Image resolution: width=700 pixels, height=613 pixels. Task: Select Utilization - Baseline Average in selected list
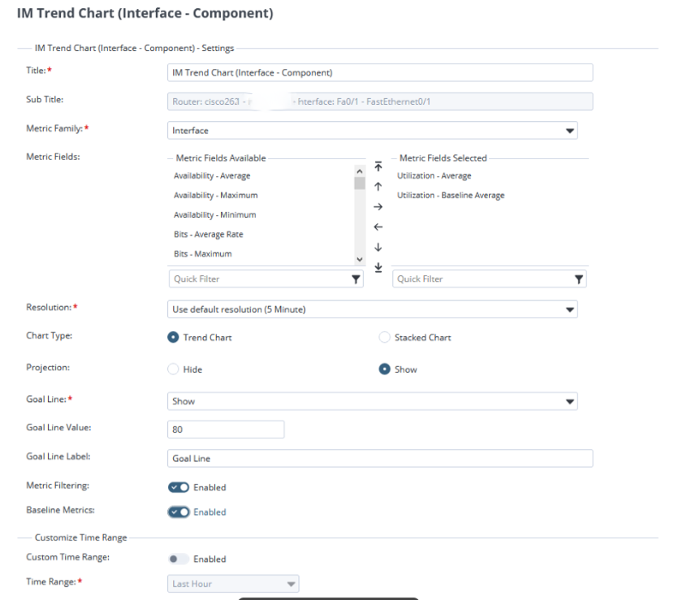click(x=451, y=196)
